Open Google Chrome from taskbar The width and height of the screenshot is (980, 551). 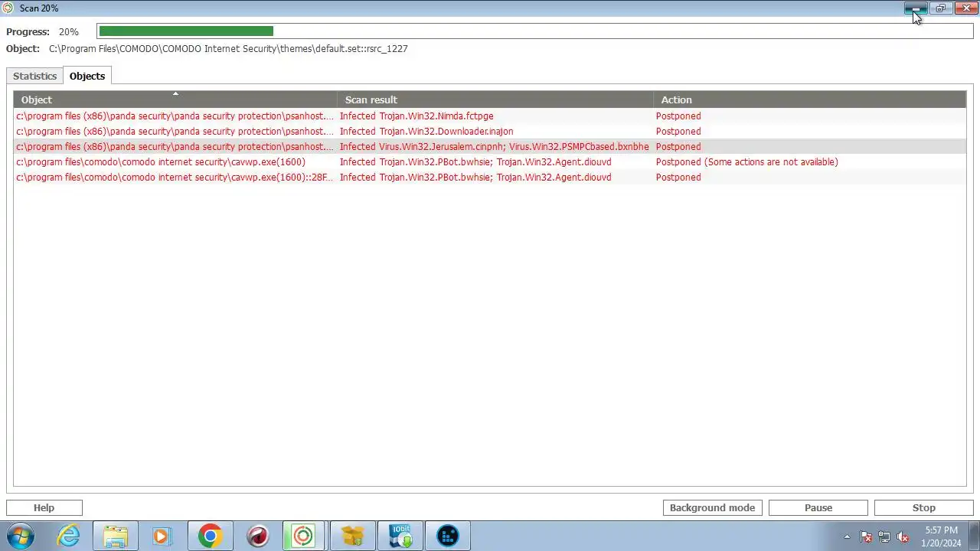tap(210, 536)
